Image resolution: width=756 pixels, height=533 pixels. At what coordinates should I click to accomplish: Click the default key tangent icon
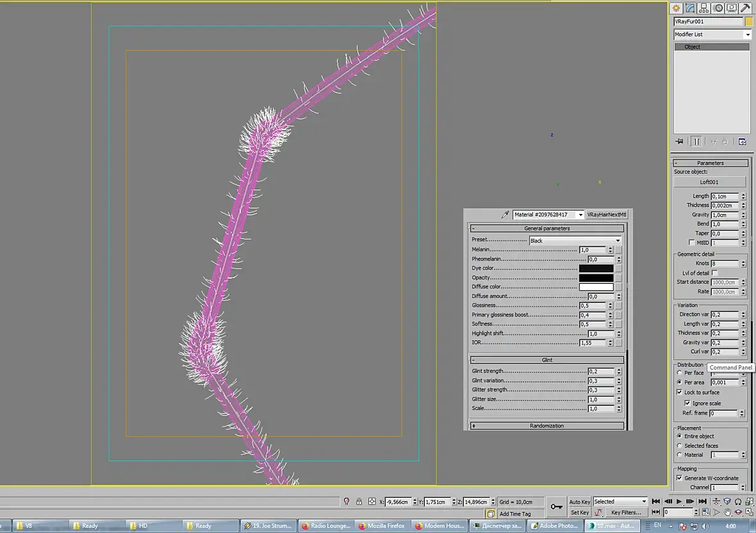598,512
